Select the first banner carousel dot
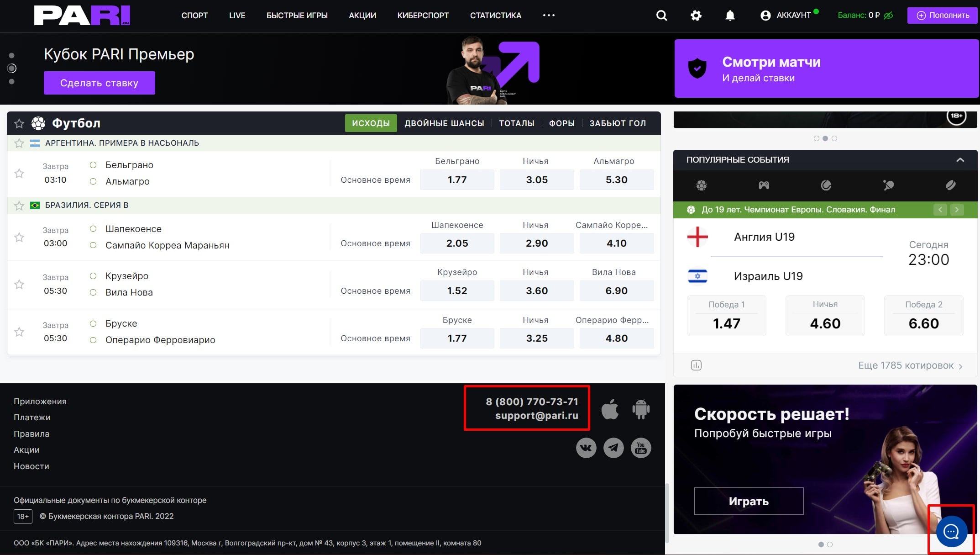This screenshot has width=980, height=555. tap(12, 55)
